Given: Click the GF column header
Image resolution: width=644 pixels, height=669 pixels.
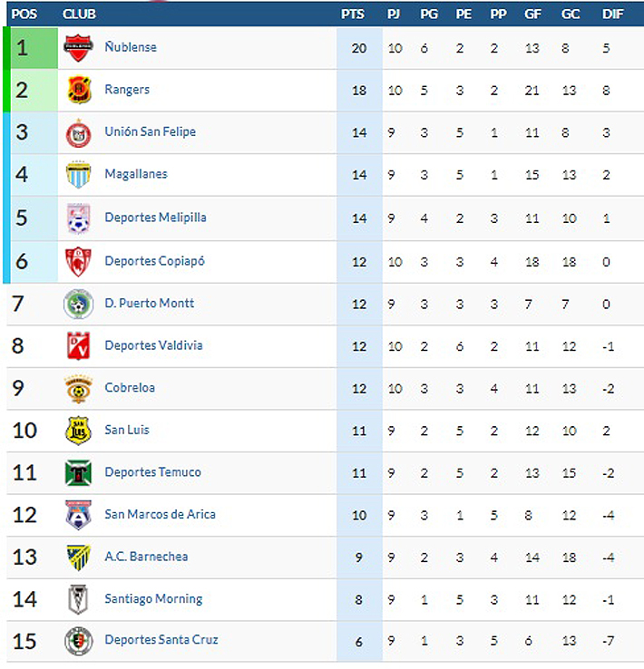Looking at the screenshot, I should (x=532, y=15).
